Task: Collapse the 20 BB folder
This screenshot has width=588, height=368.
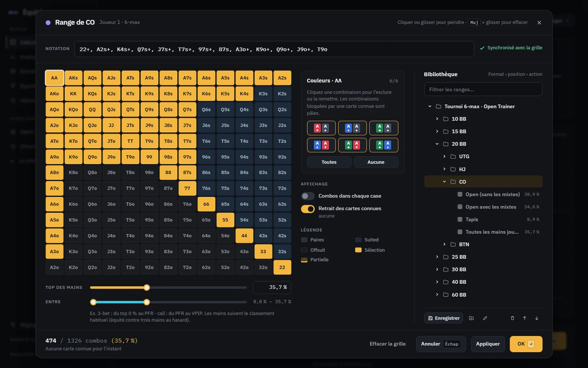Action: coord(437,144)
